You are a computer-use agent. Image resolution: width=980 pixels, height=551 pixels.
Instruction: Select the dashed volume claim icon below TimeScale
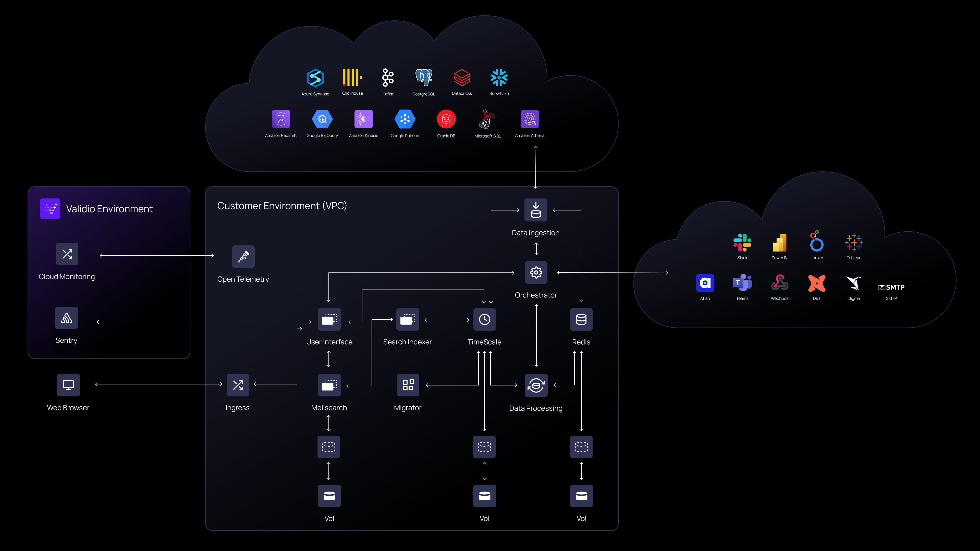pyautogui.click(x=484, y=447)
